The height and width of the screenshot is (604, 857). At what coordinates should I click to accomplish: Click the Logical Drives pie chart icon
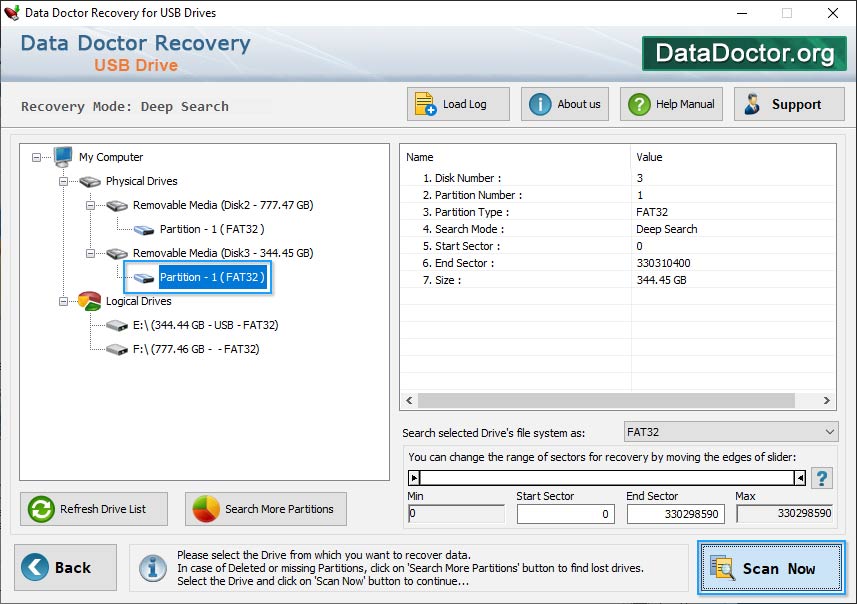(x=90, y=301)
